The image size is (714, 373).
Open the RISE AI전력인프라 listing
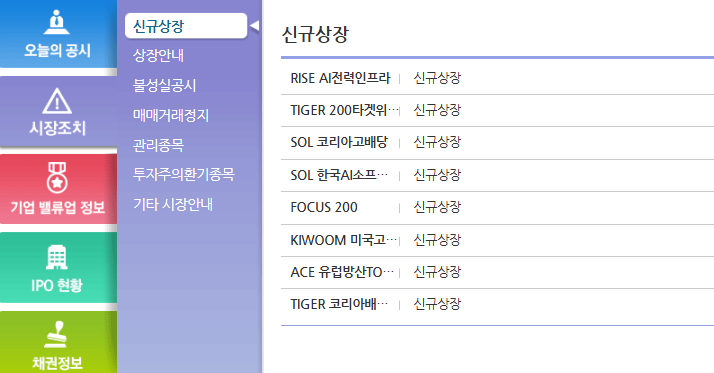(x=340, y=78)
